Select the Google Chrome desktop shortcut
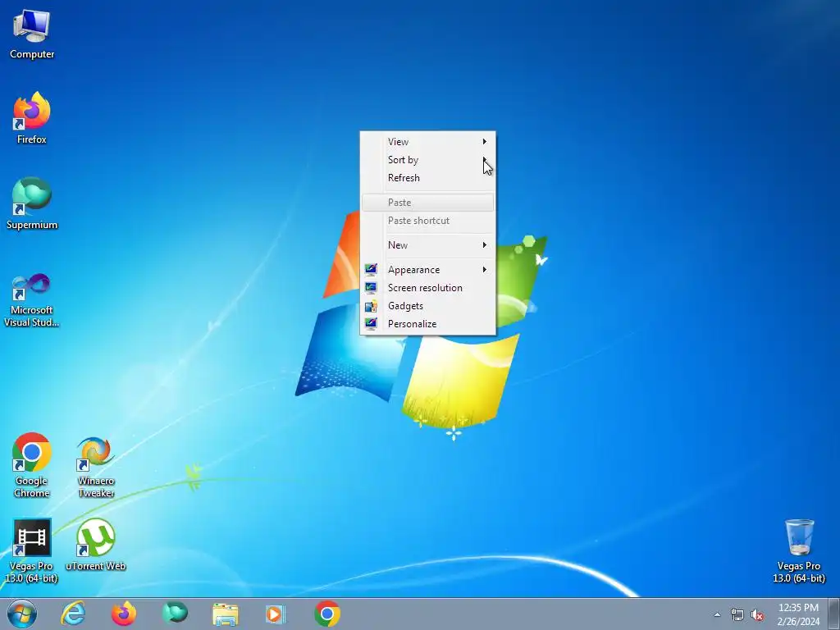 [x=32, y=465]
